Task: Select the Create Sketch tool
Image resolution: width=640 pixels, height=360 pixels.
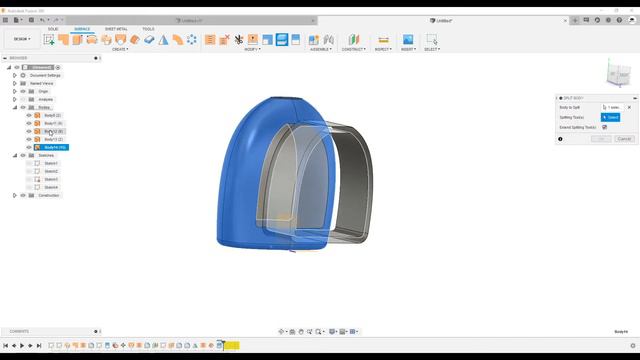Action: pyautogui.click(x=49, y=40)
